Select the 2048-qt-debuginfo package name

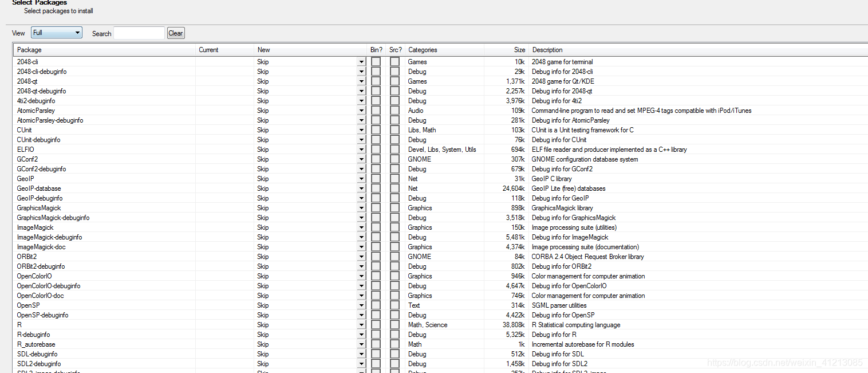pyautogui.click(x=41, y=91)
